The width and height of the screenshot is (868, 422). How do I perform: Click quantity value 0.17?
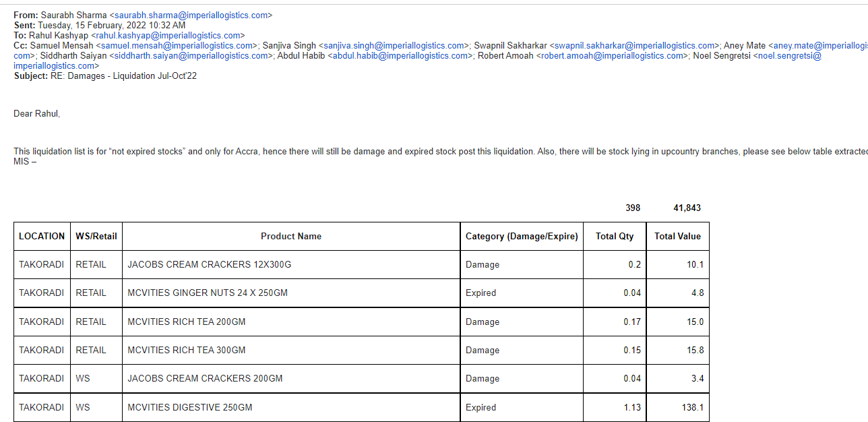(x=615, y=322)
